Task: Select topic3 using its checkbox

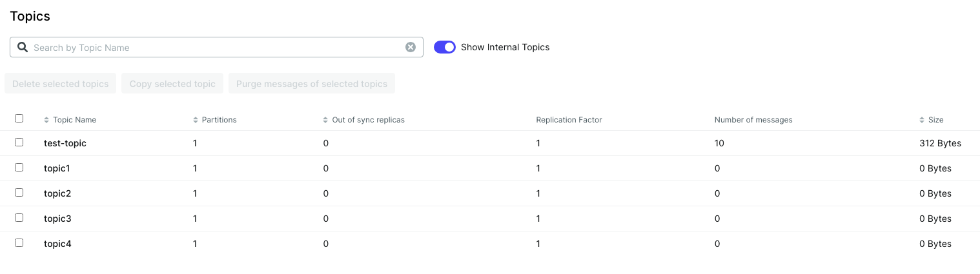Action: click(x=19, y=218)
